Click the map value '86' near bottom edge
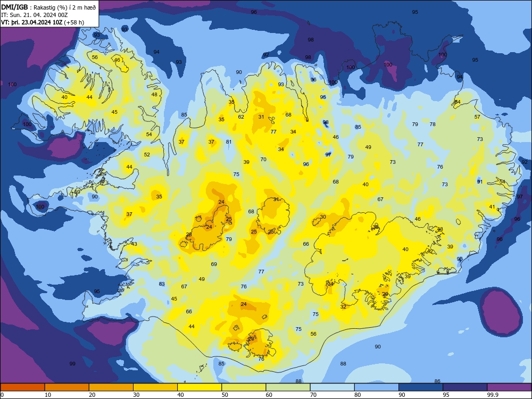532x399 pixels. pyautogui.click(x=437, y=381)
